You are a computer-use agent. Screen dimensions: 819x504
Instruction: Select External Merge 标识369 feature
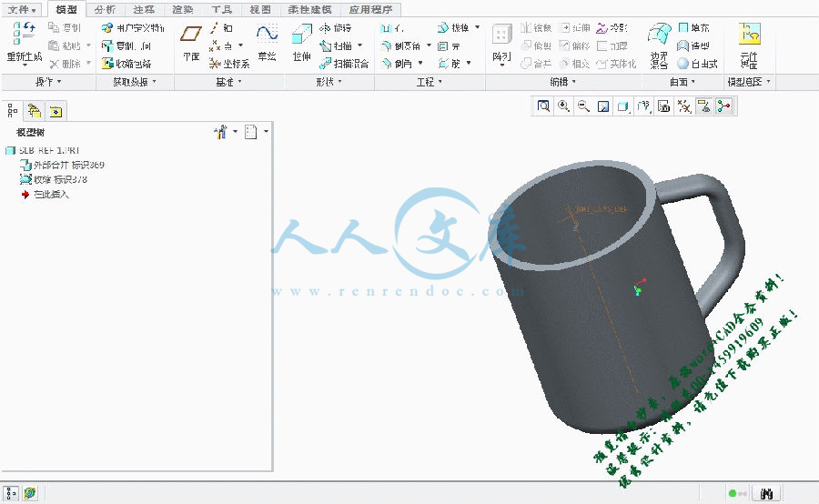(62, 165)
